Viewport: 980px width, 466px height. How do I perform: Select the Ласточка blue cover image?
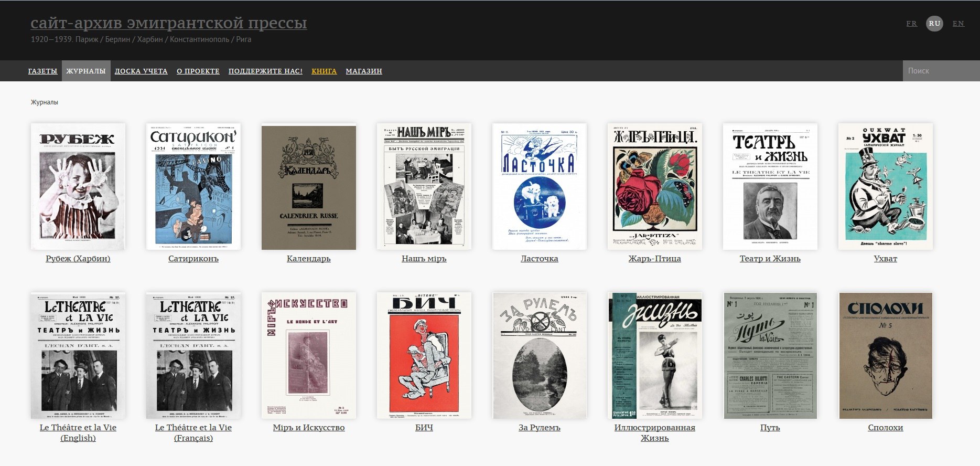point(539,186)
